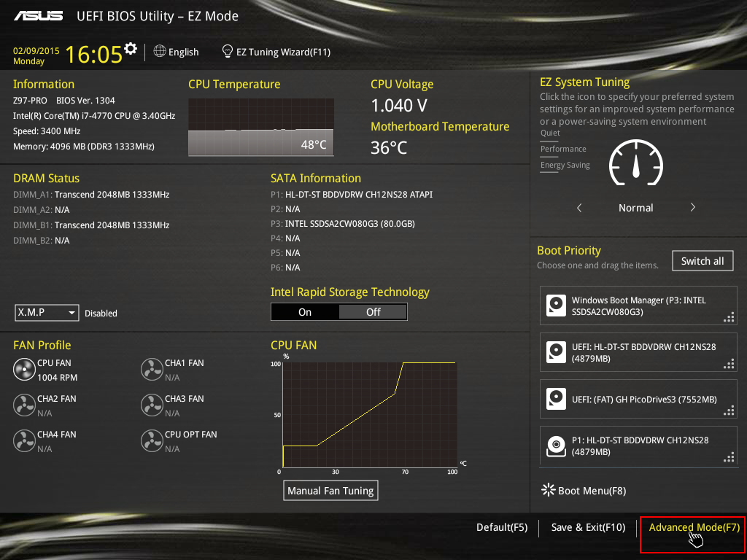747x560 pixels.
Task: Click the Boot Menu star icon
Action: (x=549, y=490)
